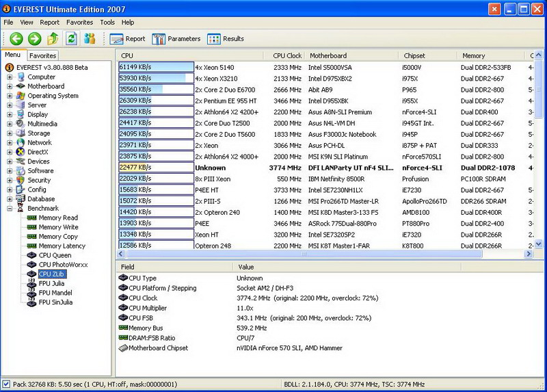Collapse the Benchmark tree node
This screenshot has height=392, width=547.
[x=10, y=209]
